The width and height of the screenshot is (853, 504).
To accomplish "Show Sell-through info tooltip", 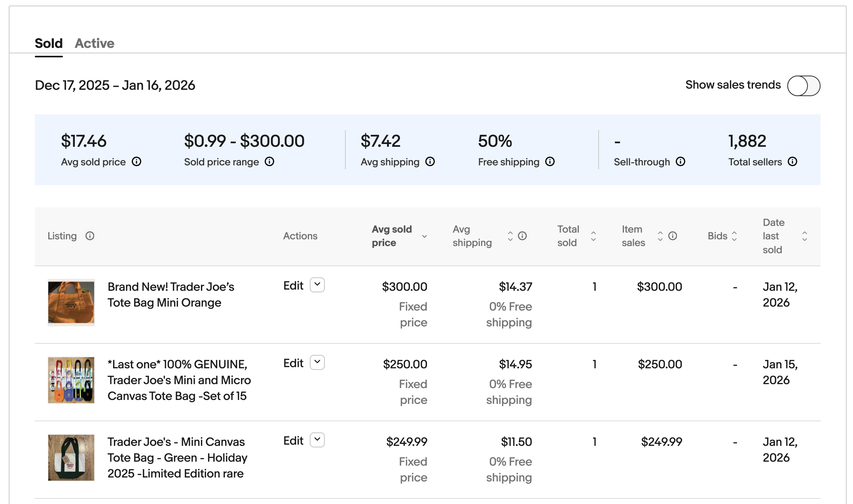I will pyautogui.click(x=681, y=161).
